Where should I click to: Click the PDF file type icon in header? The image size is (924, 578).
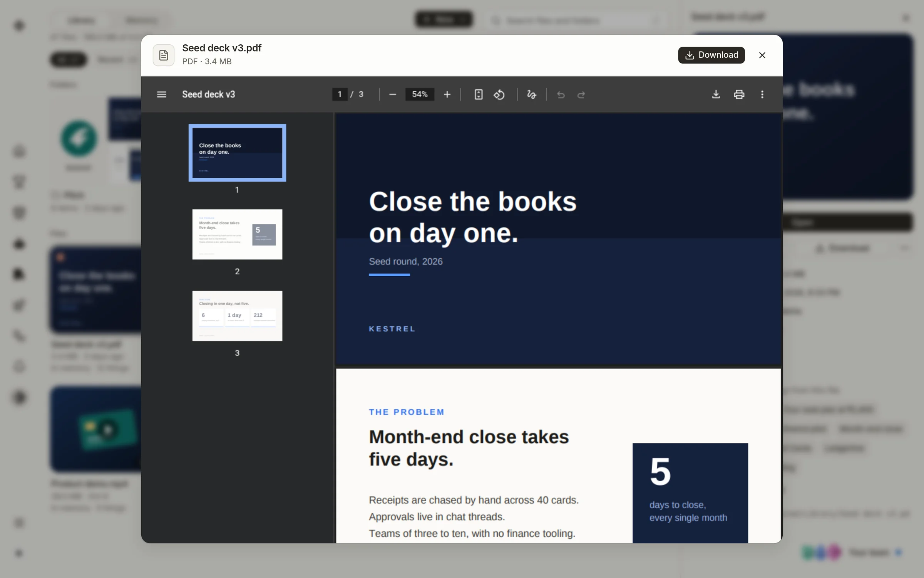pos(164,55)
